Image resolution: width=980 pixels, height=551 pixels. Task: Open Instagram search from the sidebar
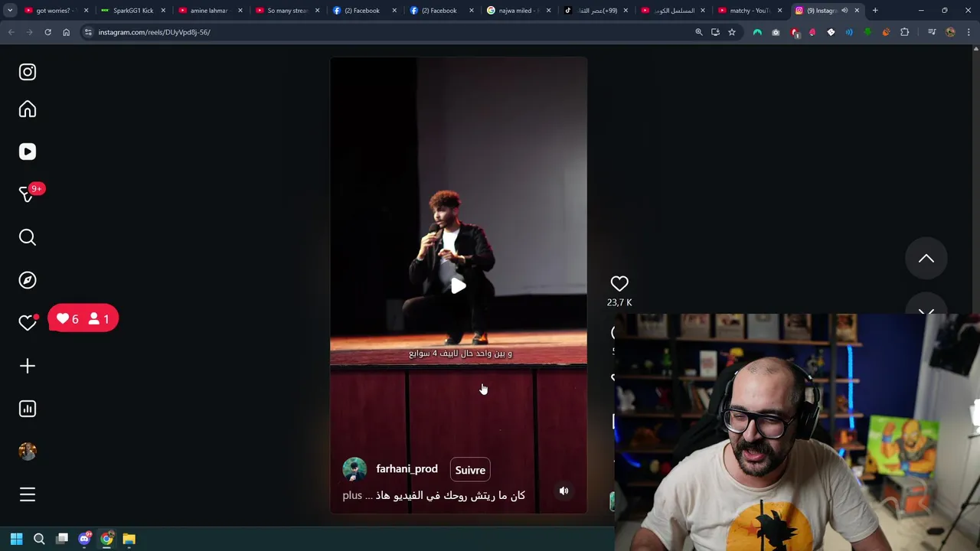pyautogui.click(x=28, y=237)
